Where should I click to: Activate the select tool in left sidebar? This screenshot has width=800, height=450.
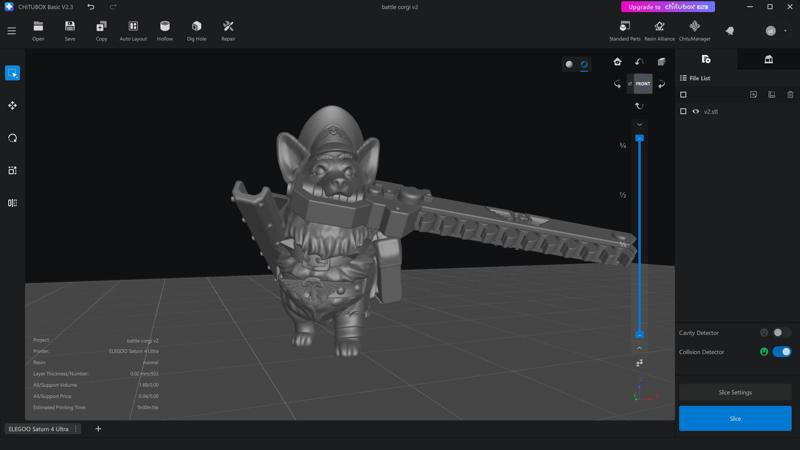12,73
